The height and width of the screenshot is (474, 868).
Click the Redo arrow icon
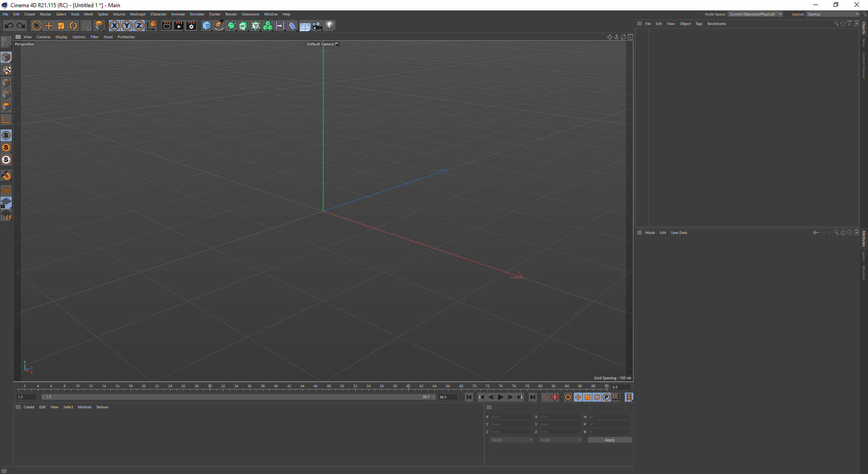[21, 26]
